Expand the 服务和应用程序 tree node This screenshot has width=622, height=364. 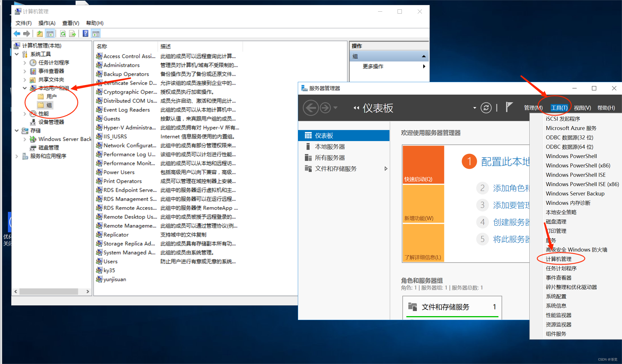(x=17, y=156)
